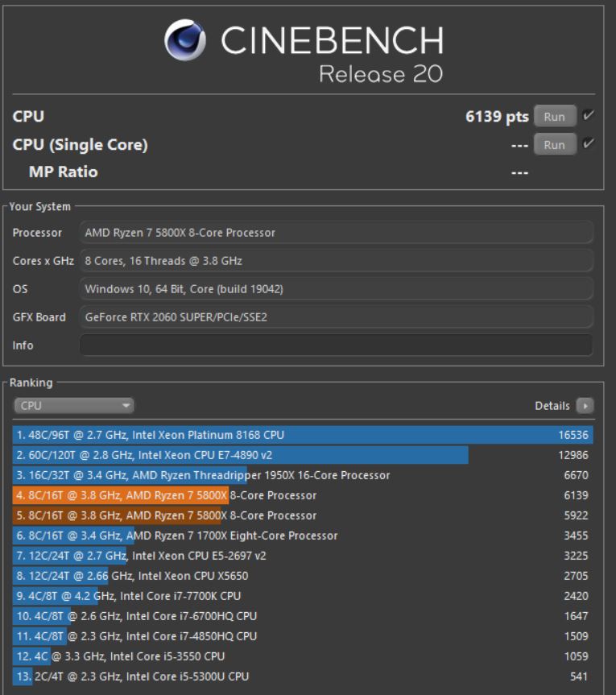Select ranking row Intel Core i7-4850HQ
This screenshot has width=616, height=695.
click(303, 636)
